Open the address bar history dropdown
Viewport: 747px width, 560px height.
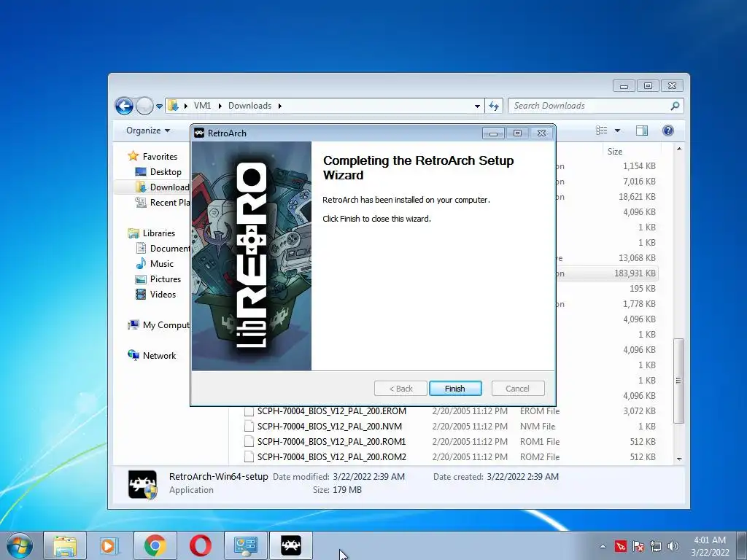click(x=477, y=106)
